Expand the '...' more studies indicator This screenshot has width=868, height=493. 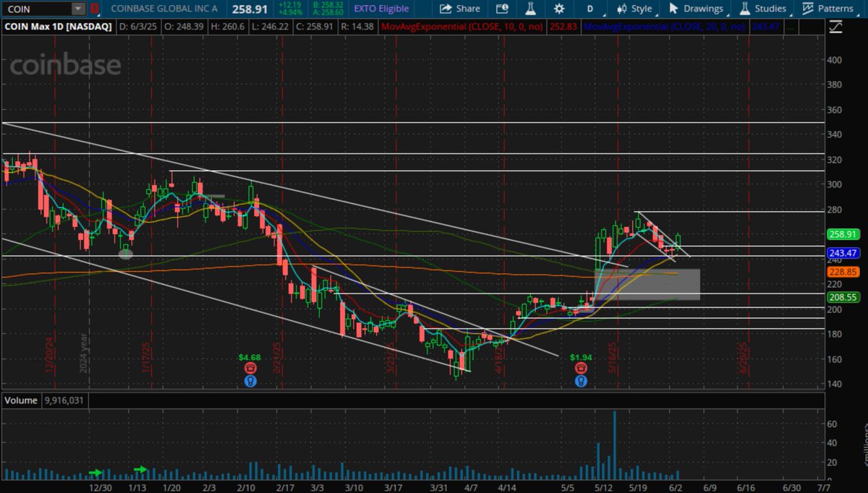(x=790, y=26)
